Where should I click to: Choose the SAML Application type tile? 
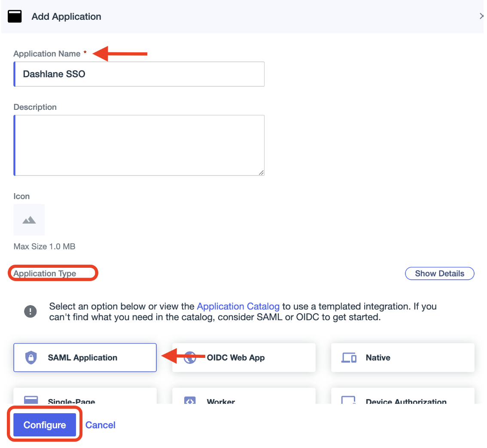point(85,357)
